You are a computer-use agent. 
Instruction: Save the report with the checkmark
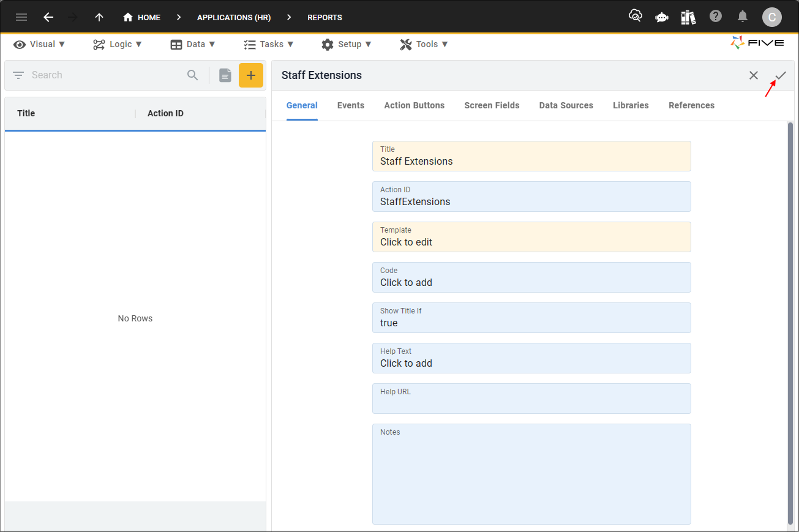coord(781,75)
